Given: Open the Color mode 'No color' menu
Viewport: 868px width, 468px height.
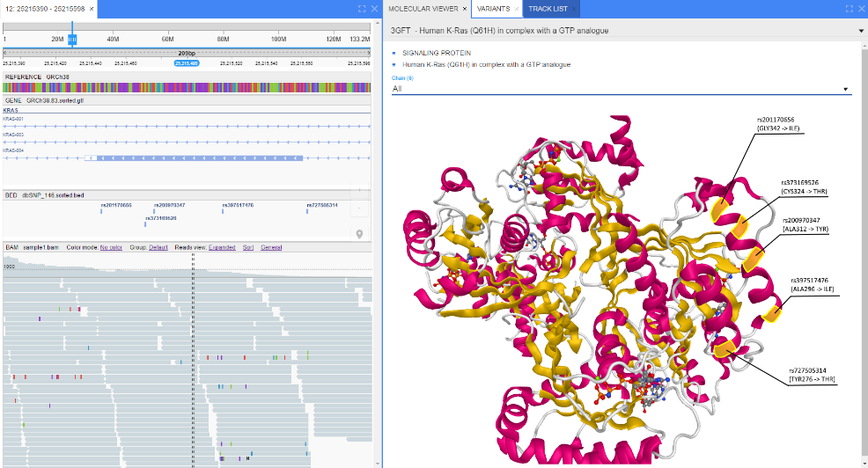Looking at the screenshot, I should [110, 247].
